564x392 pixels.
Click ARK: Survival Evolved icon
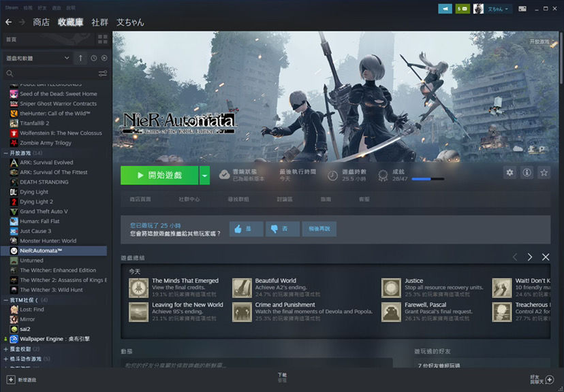point(14,163)
